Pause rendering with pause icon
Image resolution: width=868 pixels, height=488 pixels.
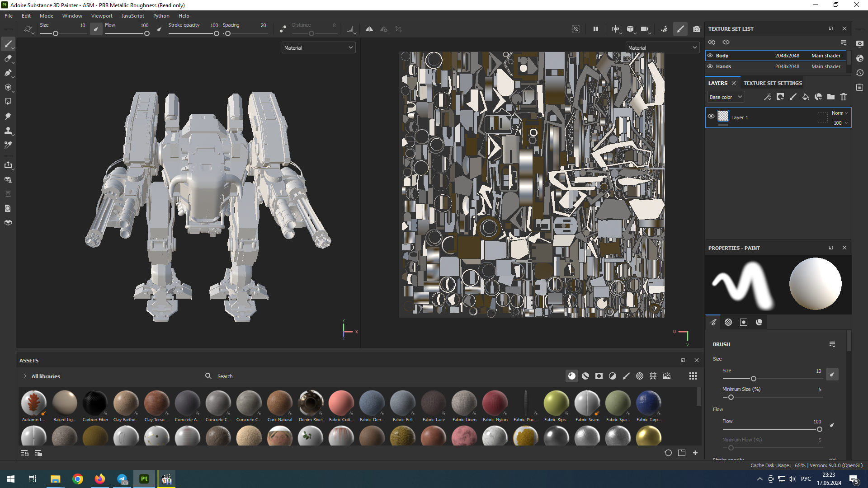596,29
